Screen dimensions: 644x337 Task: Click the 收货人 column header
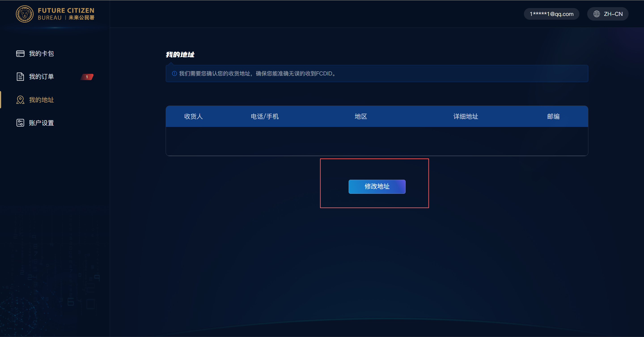click(193, 116)
